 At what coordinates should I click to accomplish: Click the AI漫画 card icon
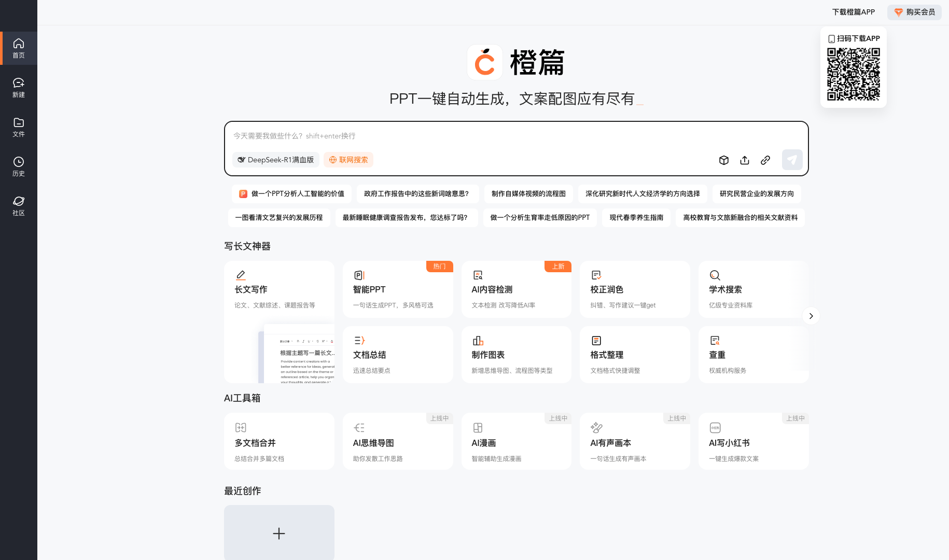click(x=478, y=428)
